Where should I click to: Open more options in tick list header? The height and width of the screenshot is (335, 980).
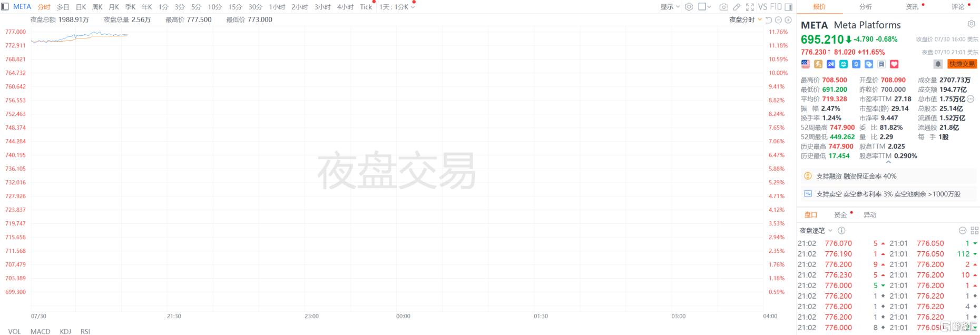point(962,231)
